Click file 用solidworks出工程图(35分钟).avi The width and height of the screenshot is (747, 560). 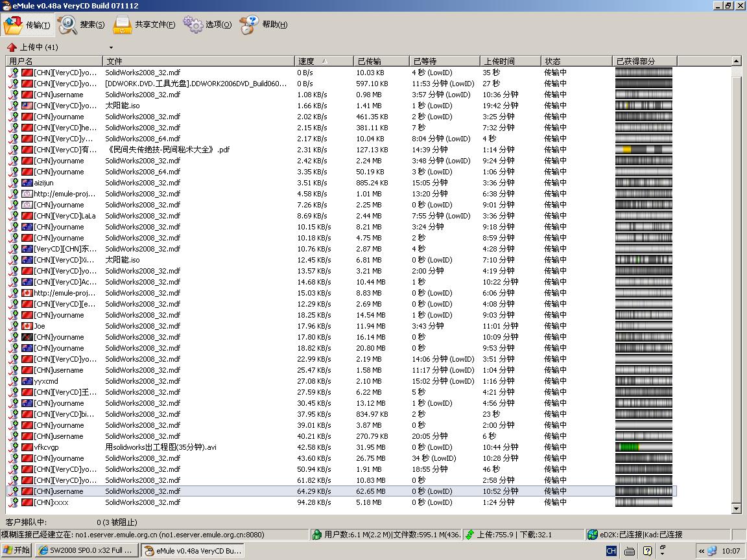(161, 447)
